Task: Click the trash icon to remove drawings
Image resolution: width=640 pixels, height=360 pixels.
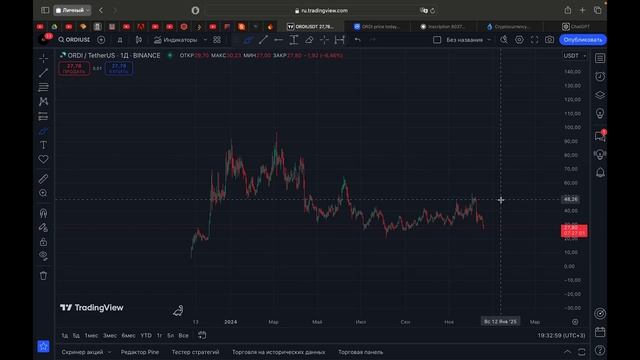Action: [43, 276]
